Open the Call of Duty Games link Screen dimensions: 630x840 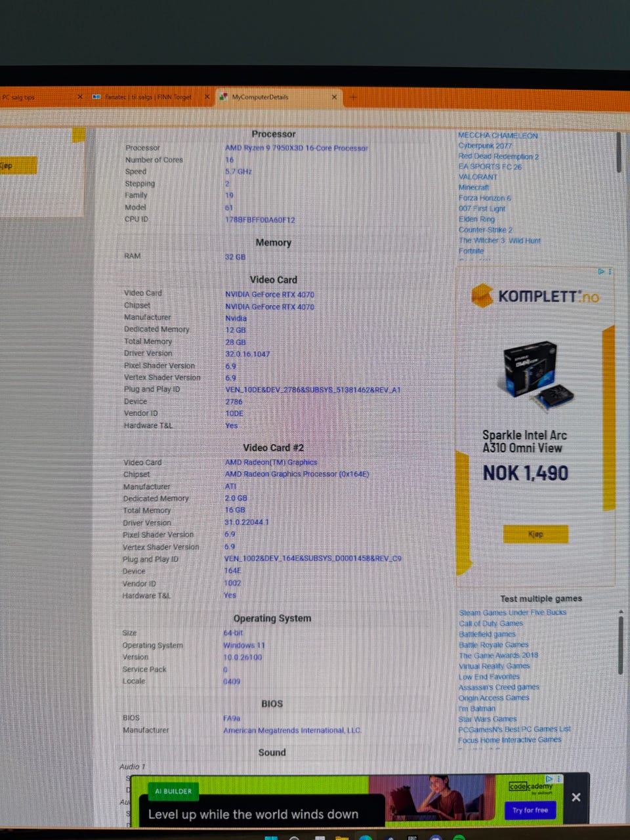point(491,623)
